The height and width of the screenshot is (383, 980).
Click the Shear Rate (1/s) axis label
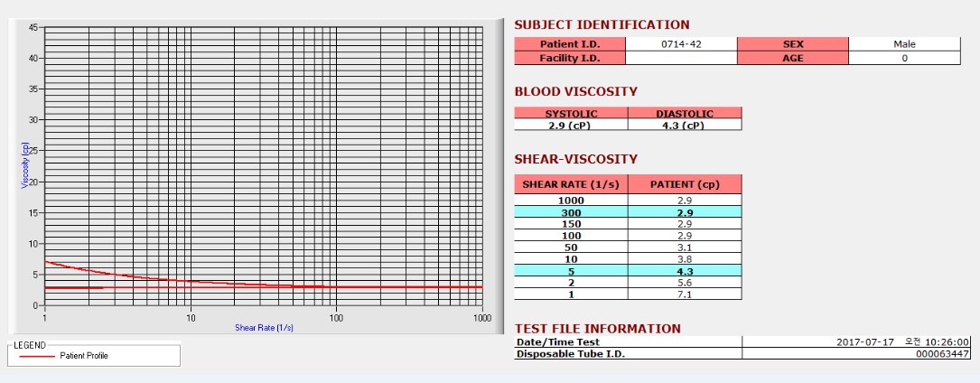coord(264,327)
